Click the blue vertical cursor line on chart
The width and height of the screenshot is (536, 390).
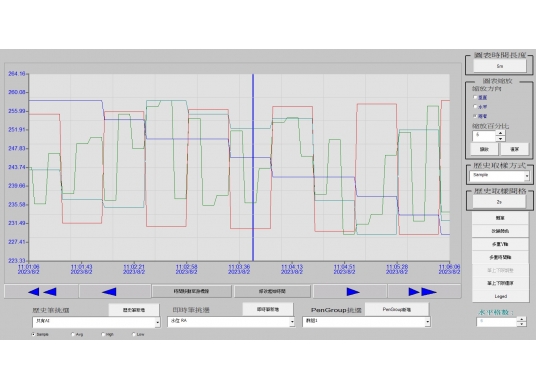click(253, 167)
